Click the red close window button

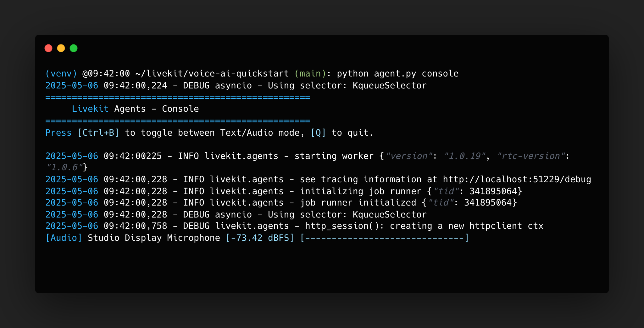[x=48, y=48]
